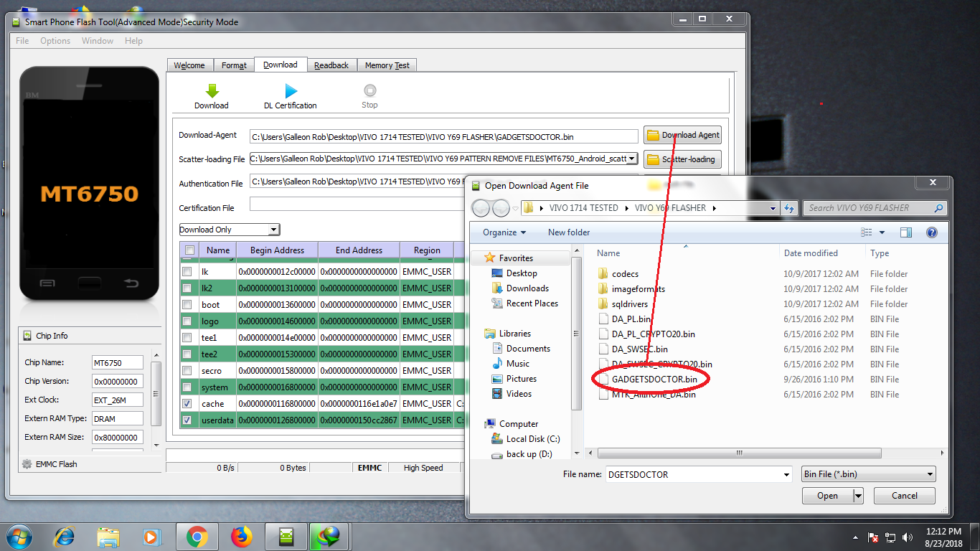The image size is (980, 551).
Task: Click the Back navigation button in dialog
Action: click(481, 208)
